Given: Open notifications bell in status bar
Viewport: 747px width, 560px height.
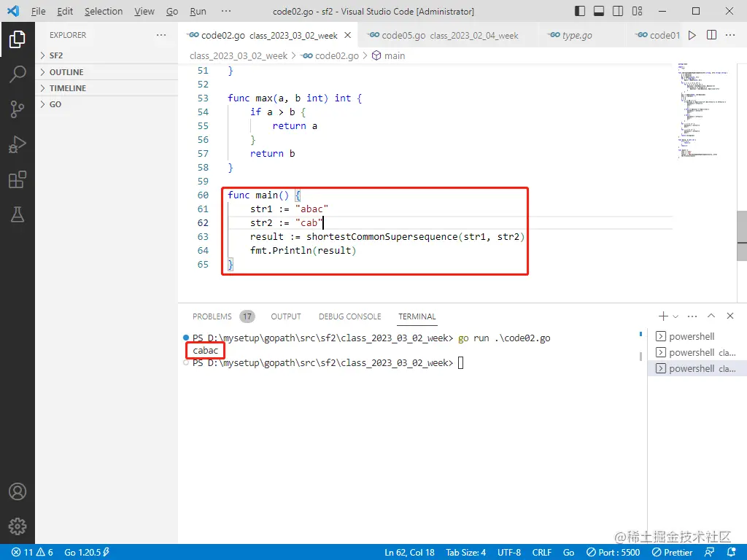Looking at the screenshot, I should point(732,553).
